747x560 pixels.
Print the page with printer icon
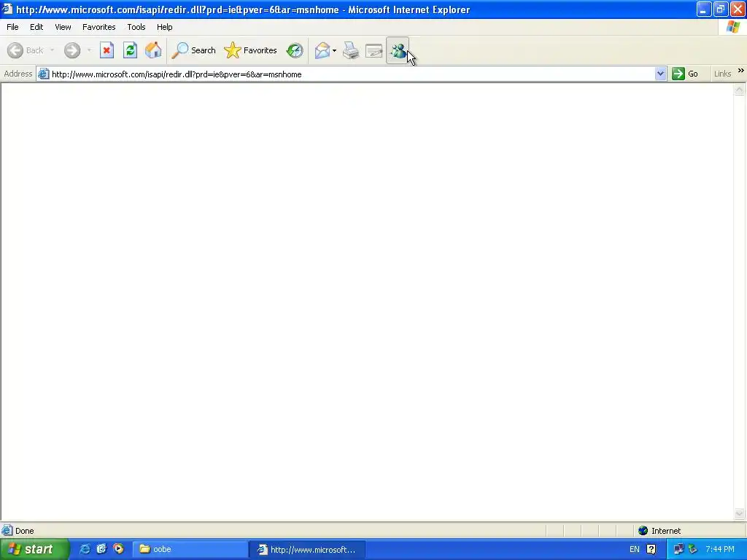click(351, 50)
